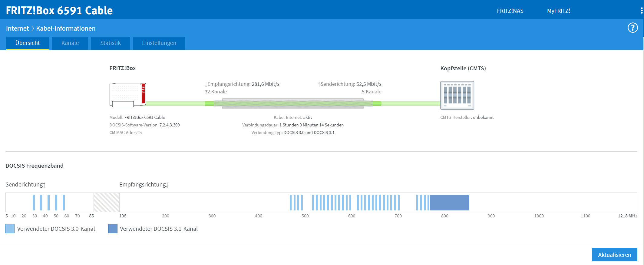Switch to the Kanäle tab
The width and height of the screenshot is (644, 265).
tap(70, 43)
